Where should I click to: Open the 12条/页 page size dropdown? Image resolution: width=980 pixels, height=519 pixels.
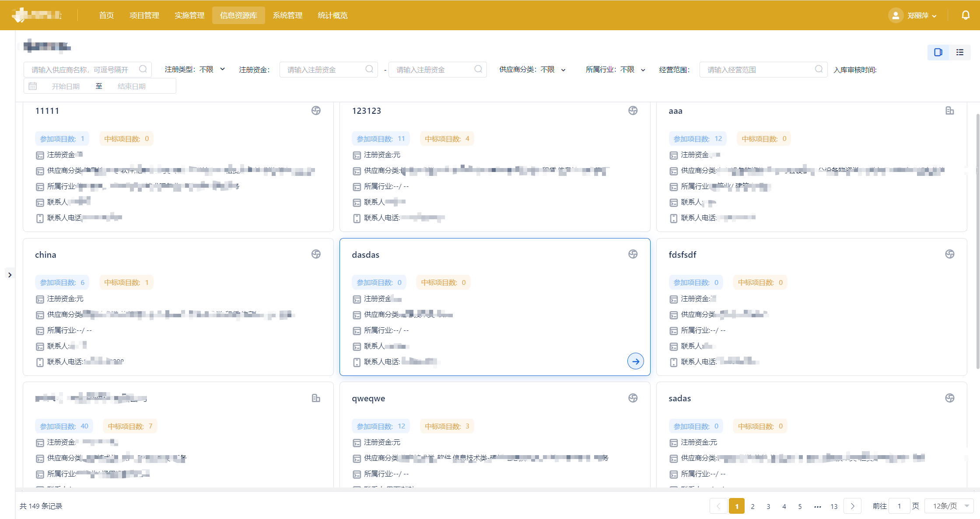949,506
